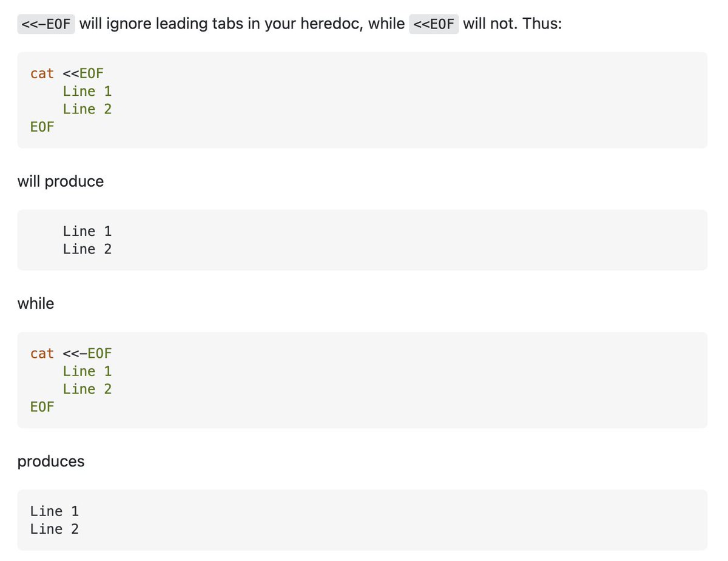
Task: Click the closing EOF in second code block
Action: pos(42,406)
